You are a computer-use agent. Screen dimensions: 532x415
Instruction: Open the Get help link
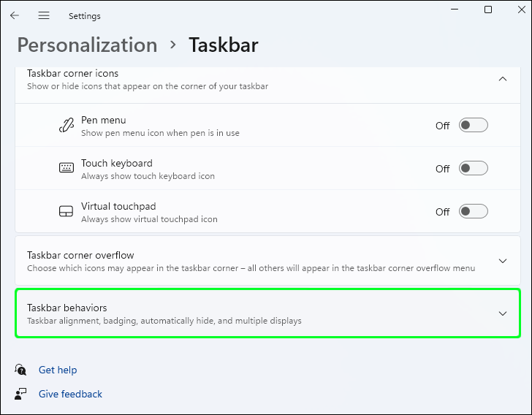click(x=58, y=370)
